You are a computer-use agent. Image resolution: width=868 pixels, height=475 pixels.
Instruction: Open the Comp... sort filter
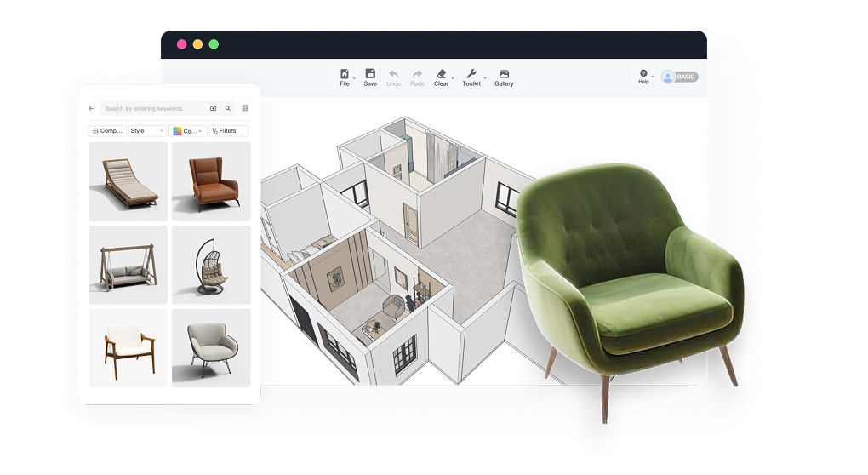click(107, 131)
